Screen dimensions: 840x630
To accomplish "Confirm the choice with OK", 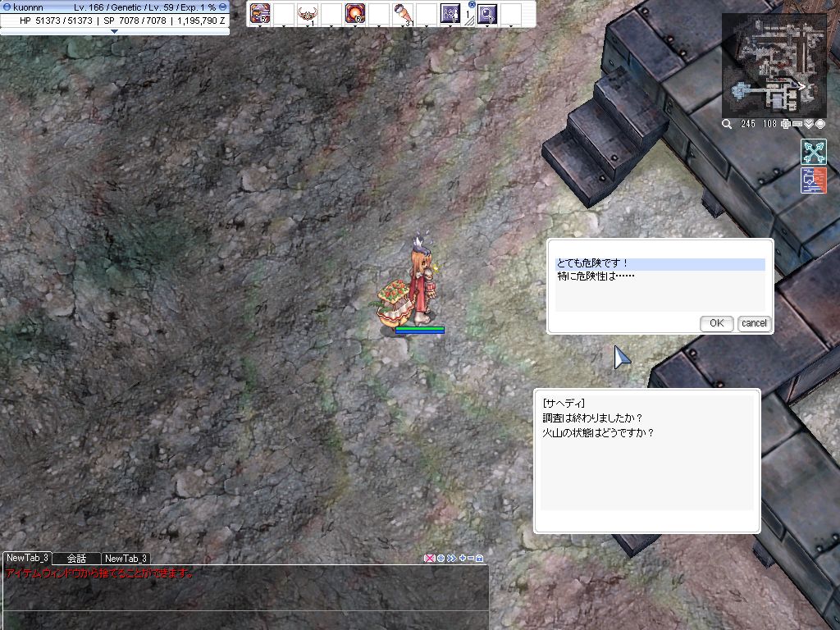I will click(x=717, y=323).
